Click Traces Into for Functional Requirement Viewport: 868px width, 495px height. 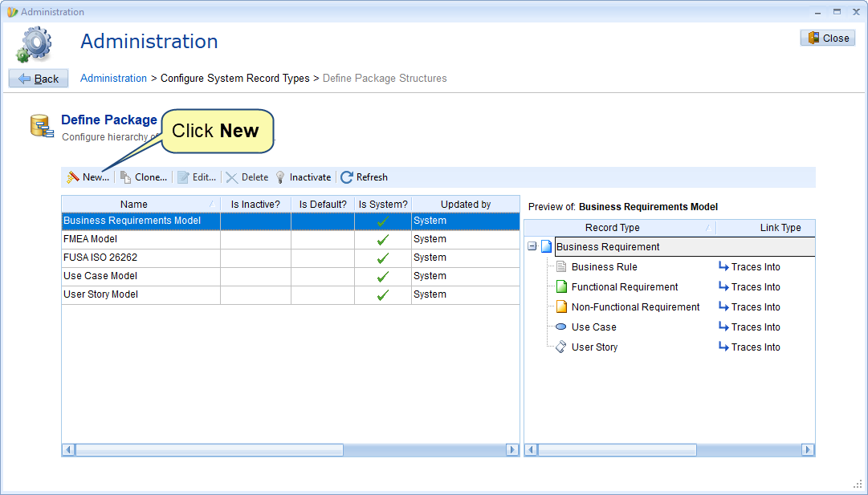click(749, 286)
